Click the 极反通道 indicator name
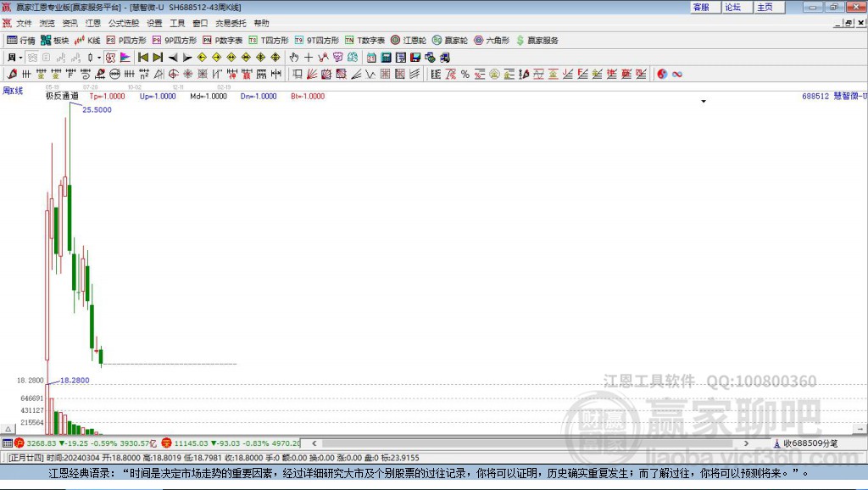 tap(62, 96)
